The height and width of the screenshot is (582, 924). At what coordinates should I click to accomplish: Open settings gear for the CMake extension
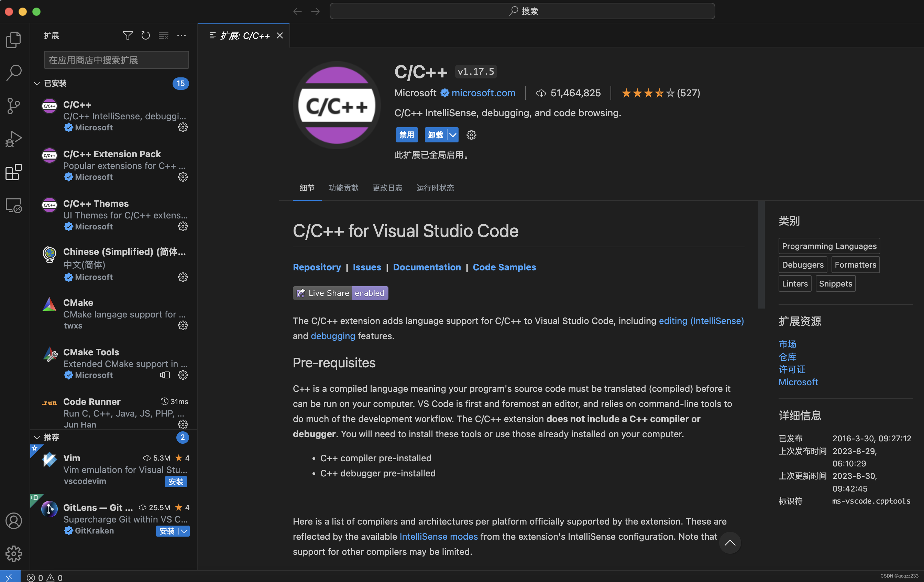[183, 325]
